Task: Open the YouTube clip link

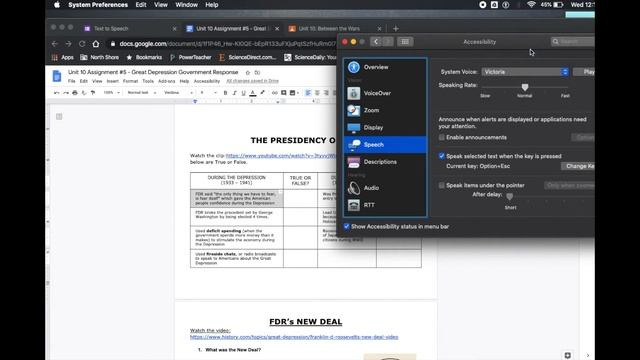Action: (x=281, y=156)
